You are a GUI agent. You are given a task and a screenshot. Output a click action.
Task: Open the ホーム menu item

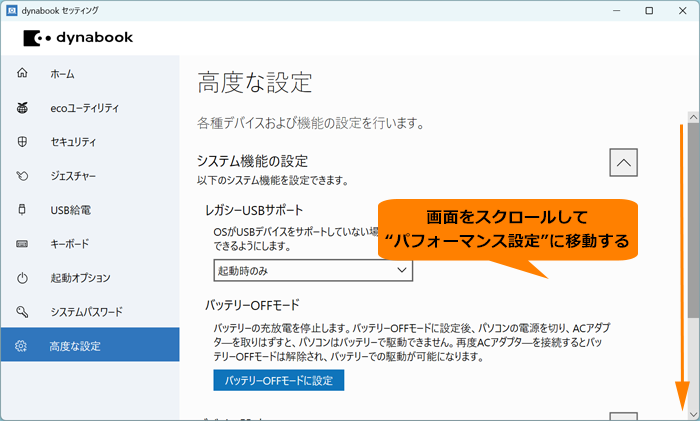[90, 73]
